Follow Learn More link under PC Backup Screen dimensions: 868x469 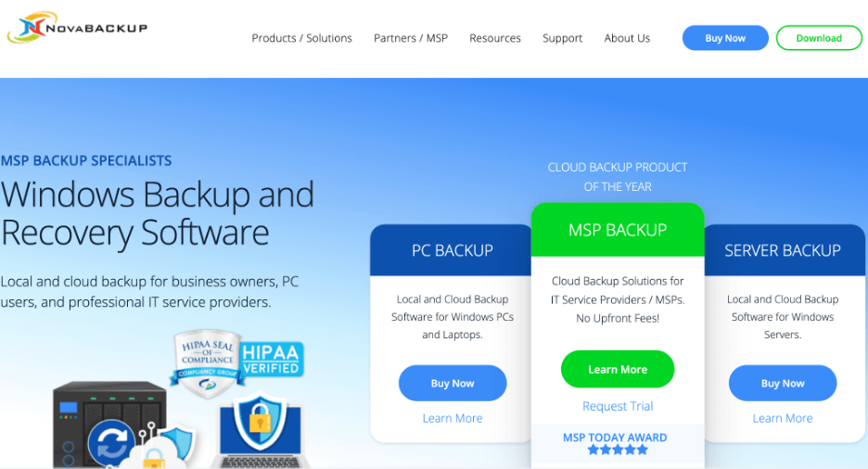coord(453,419)
